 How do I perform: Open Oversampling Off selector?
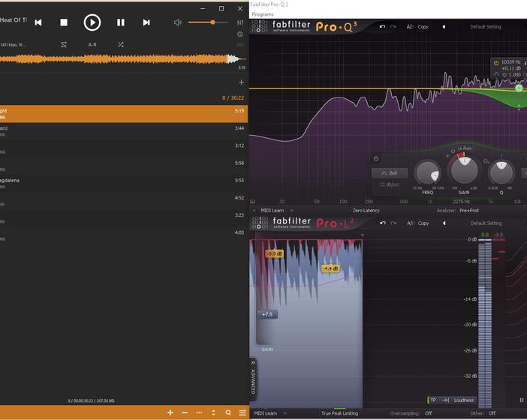pyautogui.click(x=428, y=413)
